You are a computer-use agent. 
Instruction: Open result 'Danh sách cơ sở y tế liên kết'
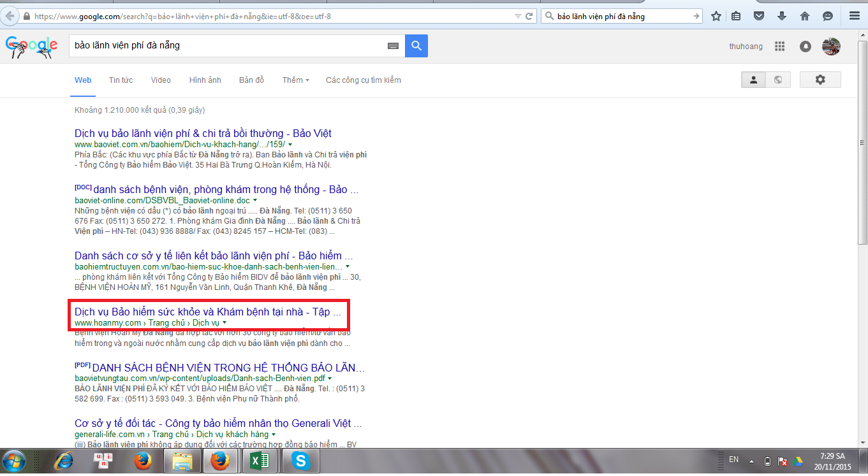pos(214,256)
